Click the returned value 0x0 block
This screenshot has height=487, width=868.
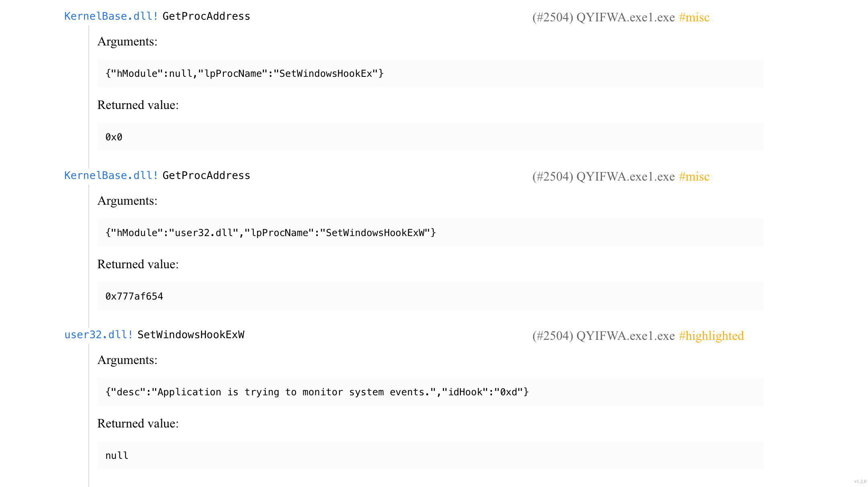click(430, 137)
